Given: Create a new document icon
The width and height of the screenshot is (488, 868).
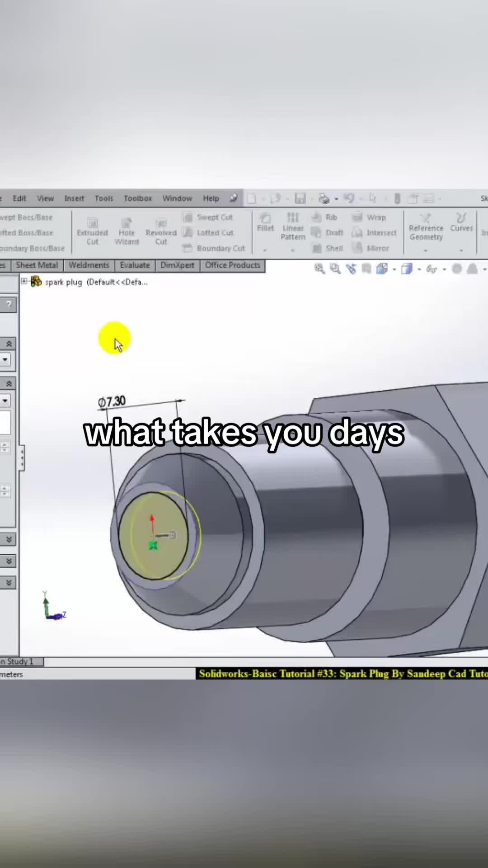Looking at the screenshot, I should [x=251, y=198].
